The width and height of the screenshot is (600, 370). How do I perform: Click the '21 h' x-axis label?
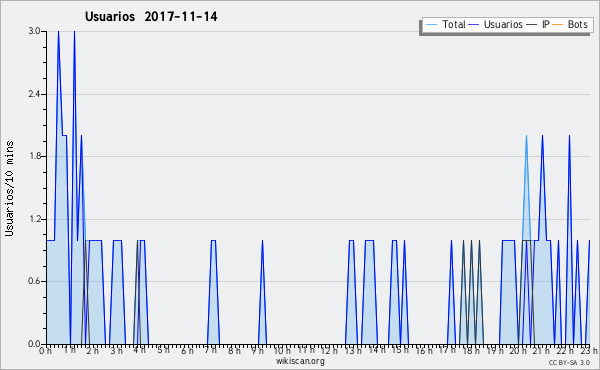541,350
